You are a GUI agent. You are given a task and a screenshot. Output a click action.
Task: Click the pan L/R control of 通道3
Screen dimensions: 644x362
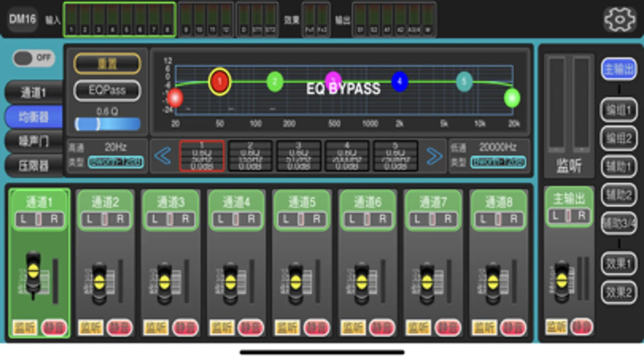click(170, 219)
